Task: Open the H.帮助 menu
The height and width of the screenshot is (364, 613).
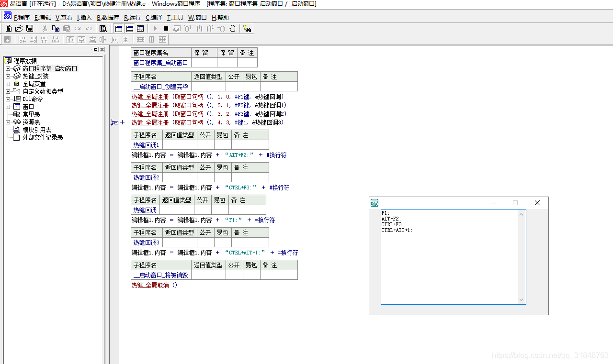Action: click(220, 17)
